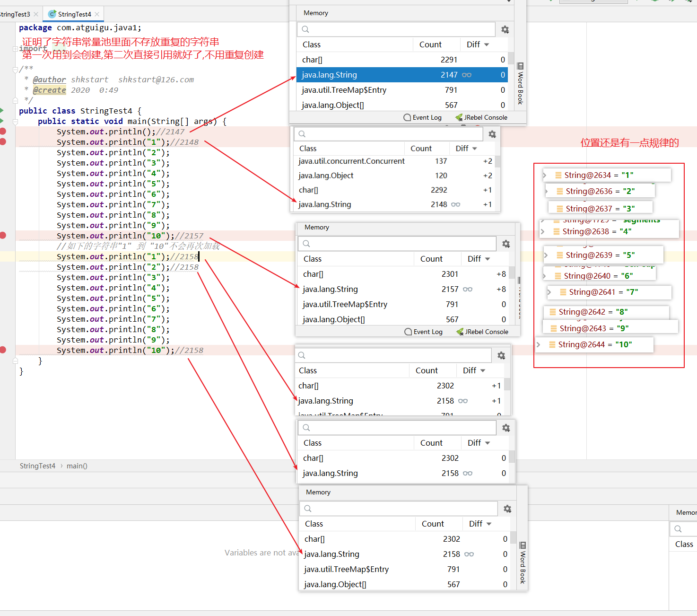Click StringTest4 in the breadcrumb bar
697x616 pixels.
pos(37,466)
